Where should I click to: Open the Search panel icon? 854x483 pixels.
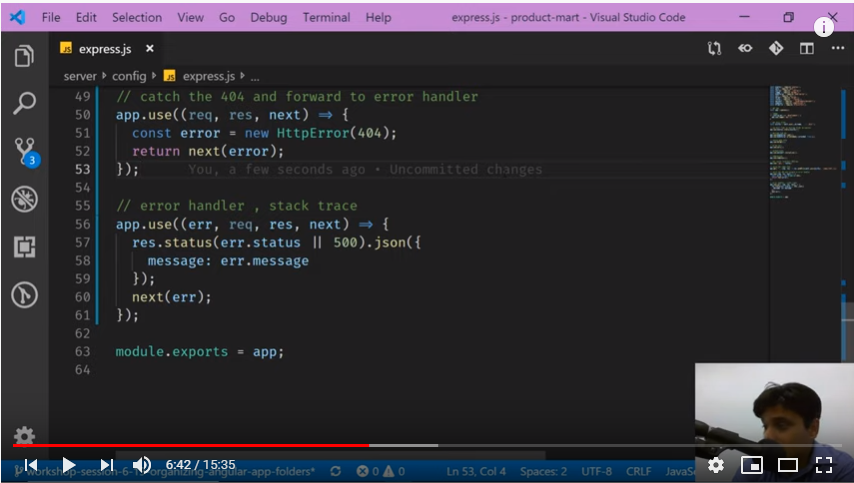pos(24,103)
